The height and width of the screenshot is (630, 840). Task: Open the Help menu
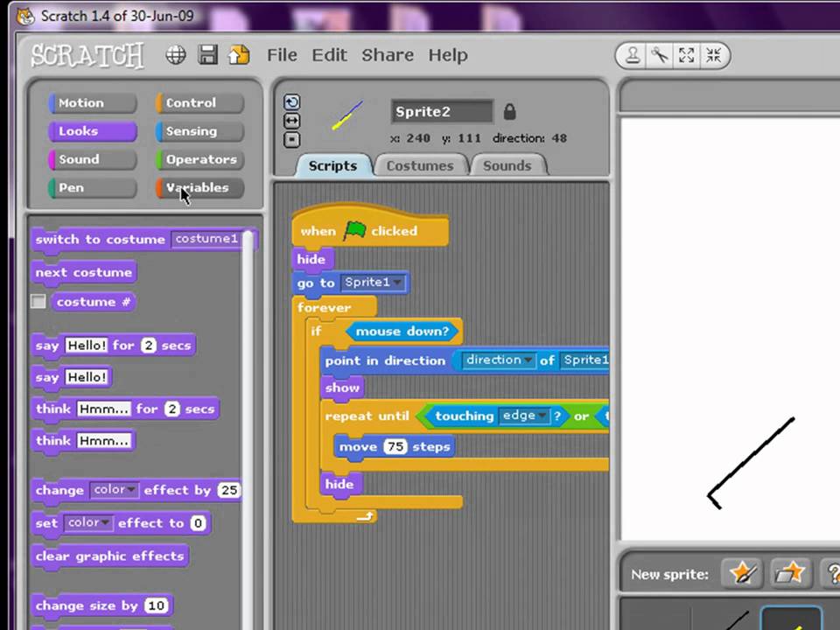(x=448, y=55)
